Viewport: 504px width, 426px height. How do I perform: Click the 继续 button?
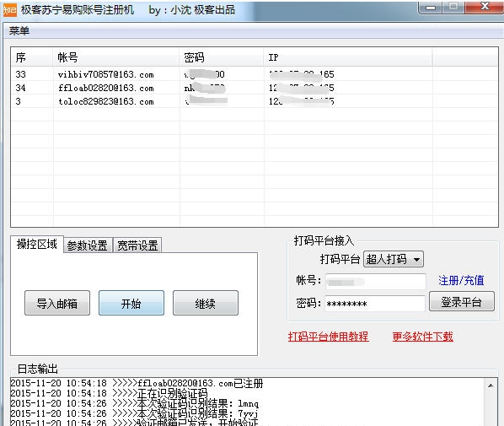click(206, 303)
